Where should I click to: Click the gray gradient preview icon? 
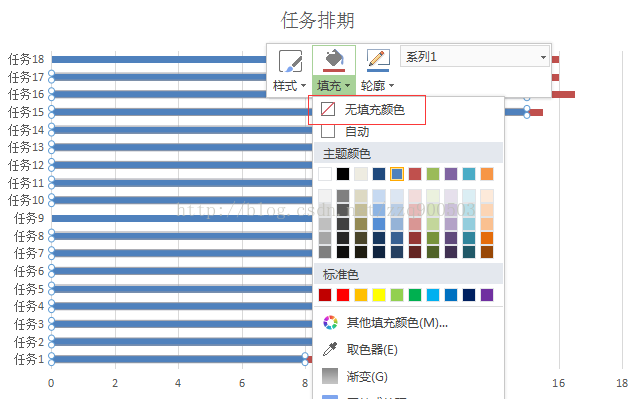pos(330,376)
